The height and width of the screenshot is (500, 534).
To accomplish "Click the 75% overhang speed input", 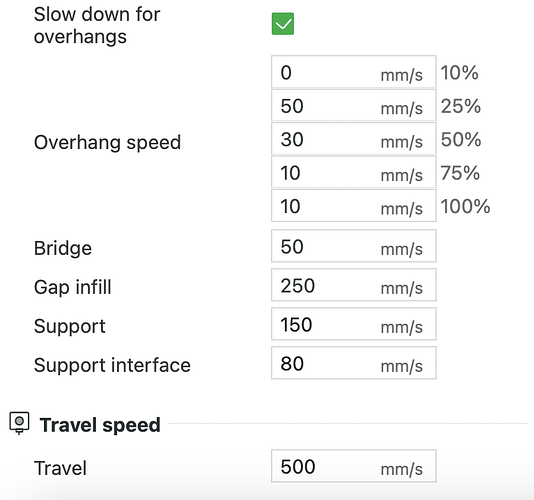I will [x=354, y=172].
